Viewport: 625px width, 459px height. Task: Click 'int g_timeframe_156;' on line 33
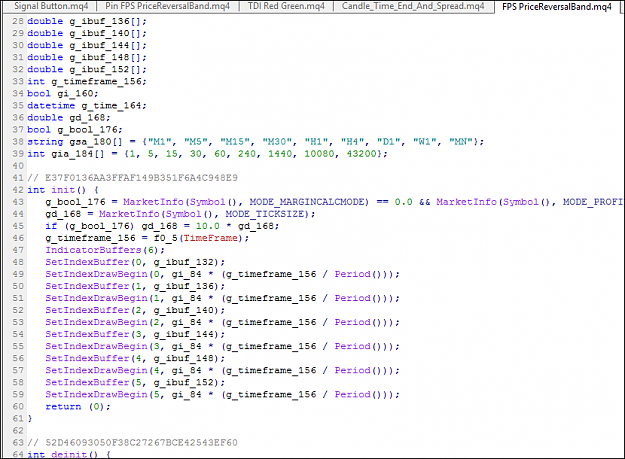coord(87,81)
